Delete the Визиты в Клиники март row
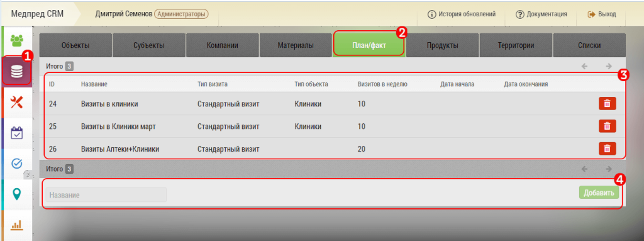 [x=608, y=126]
